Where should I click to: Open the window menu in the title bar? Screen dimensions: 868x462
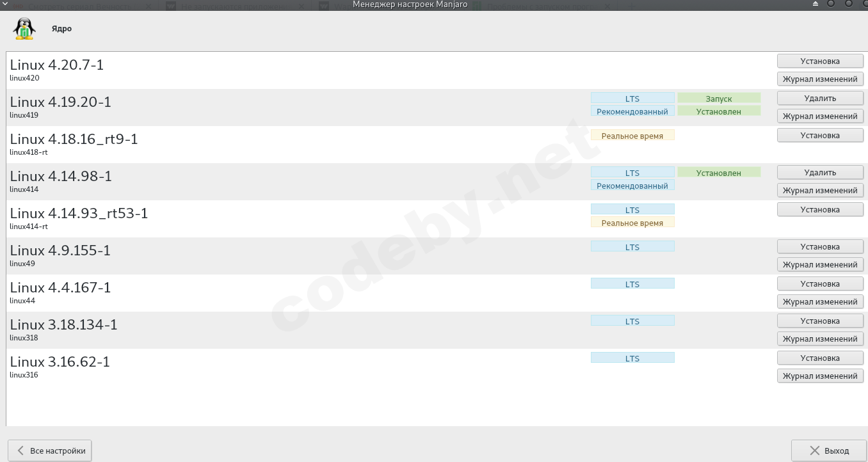coord(5,4)
